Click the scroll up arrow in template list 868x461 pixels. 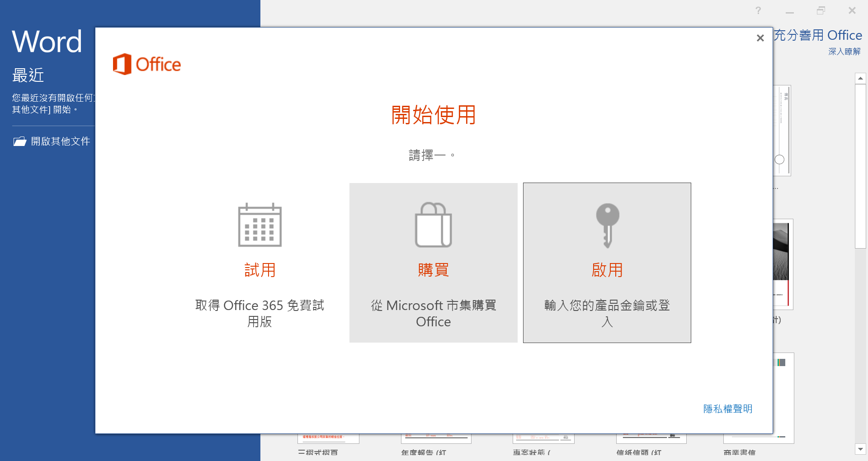(861, 78)
